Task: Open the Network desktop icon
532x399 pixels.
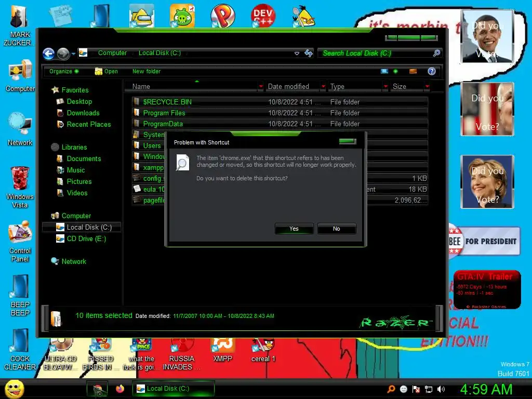Action: (x=20, y=129)
